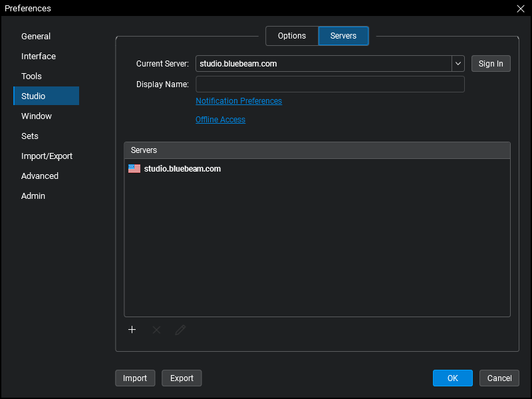The image size is (532, 399).
Task: Select the Window preferences category
Action: pyautogui.click(x=37, y=116)
